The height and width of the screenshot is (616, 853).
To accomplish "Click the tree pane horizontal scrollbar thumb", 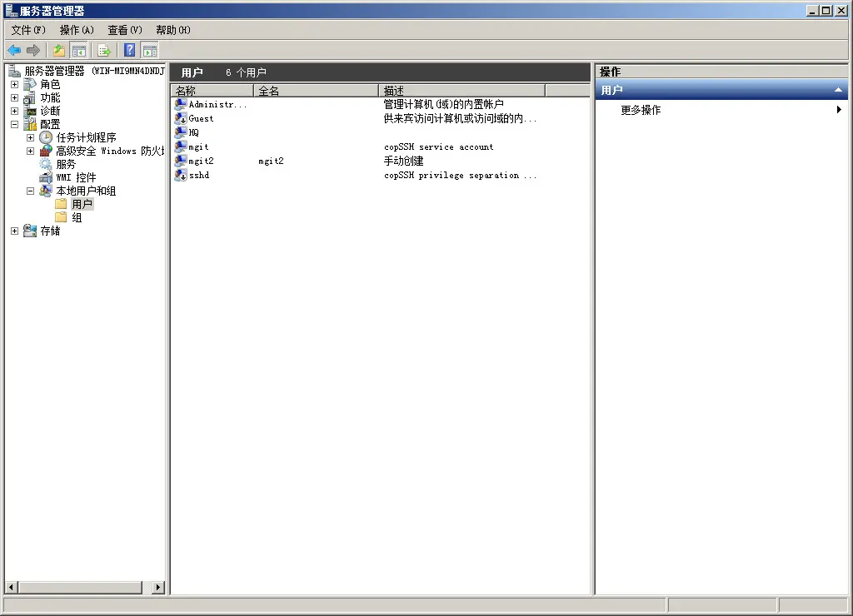I will coord(80,587).
